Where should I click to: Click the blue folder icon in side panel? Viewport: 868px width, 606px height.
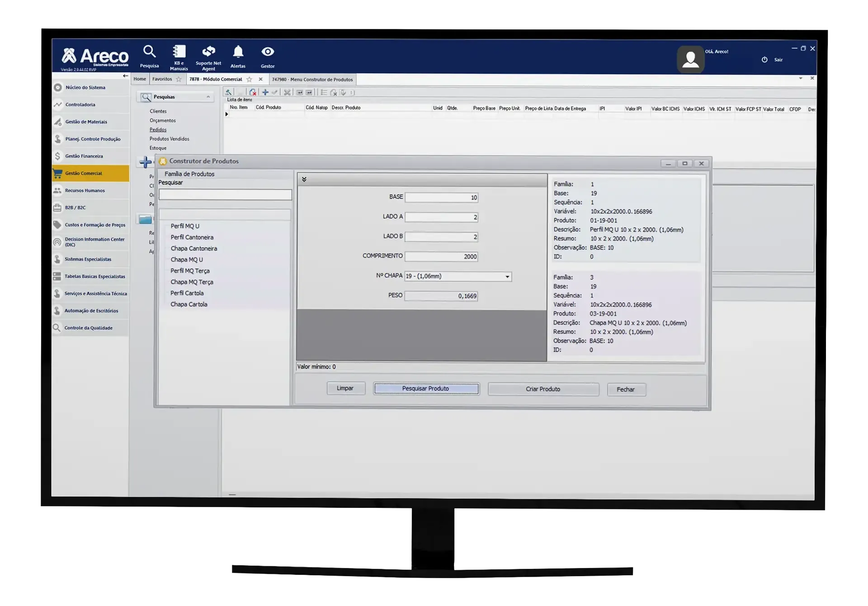[145, 219]
